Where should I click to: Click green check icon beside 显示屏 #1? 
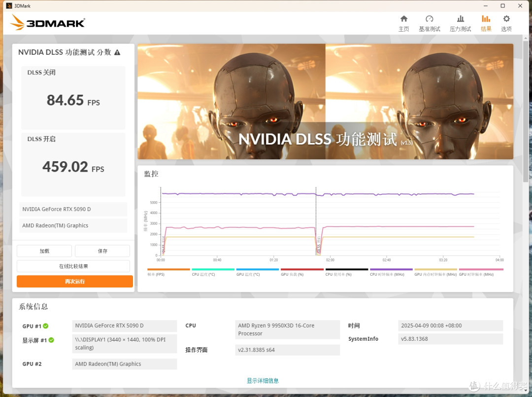51,340
